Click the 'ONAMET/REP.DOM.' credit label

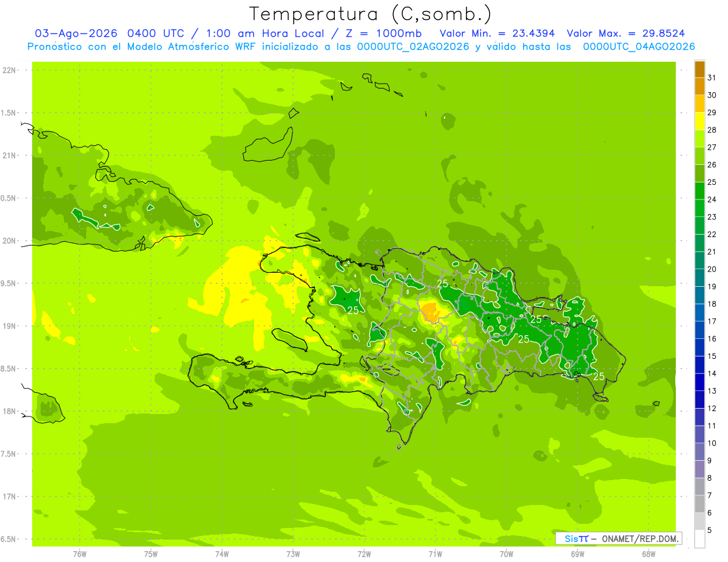point(639,538)
